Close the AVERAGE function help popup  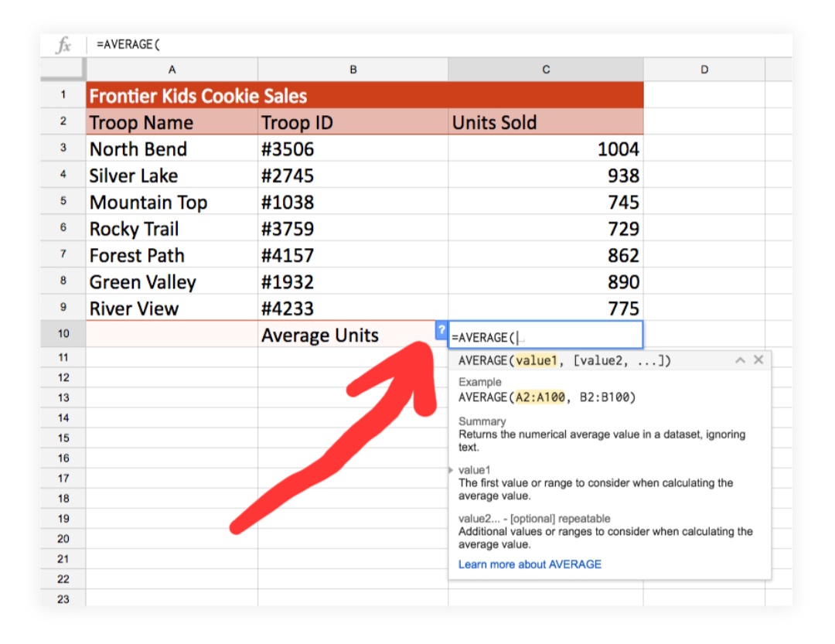coord(758,360)
